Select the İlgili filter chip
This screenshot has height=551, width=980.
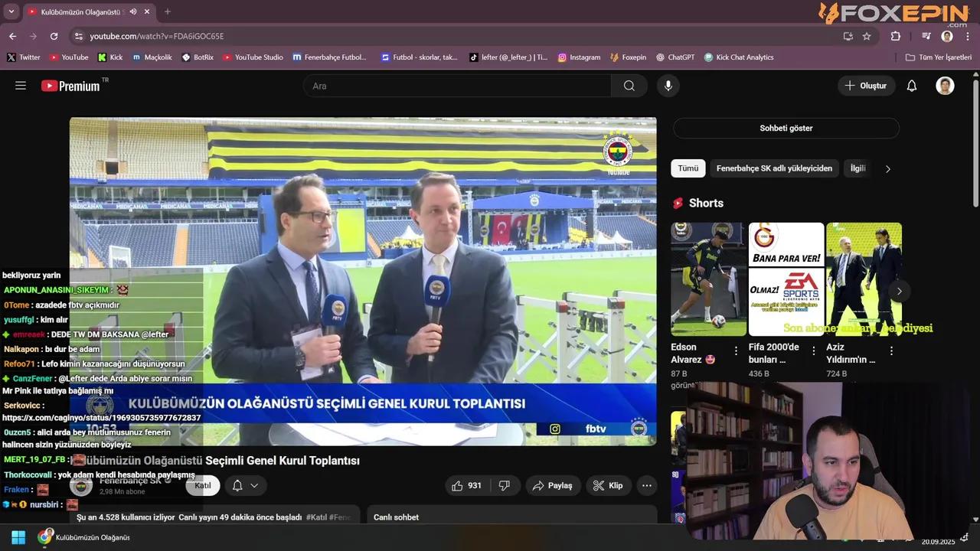(858, 168)
